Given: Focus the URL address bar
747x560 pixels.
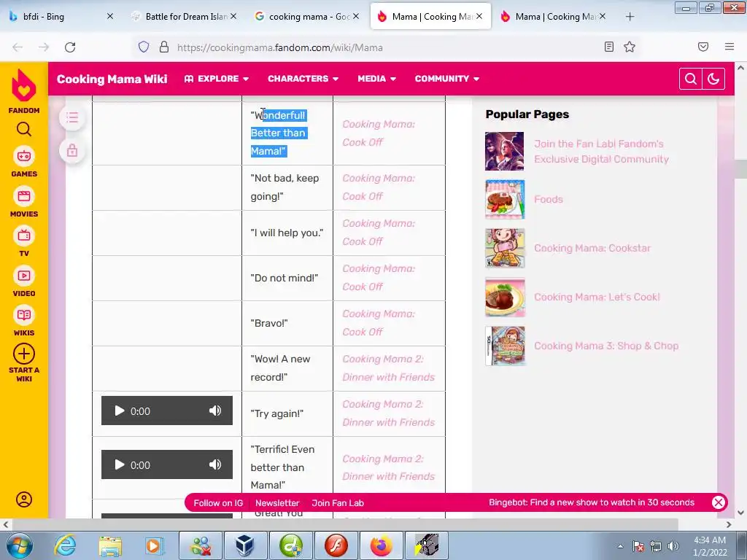Looking at the screenshot, I should pyautogui.click(x=386, y=47).
